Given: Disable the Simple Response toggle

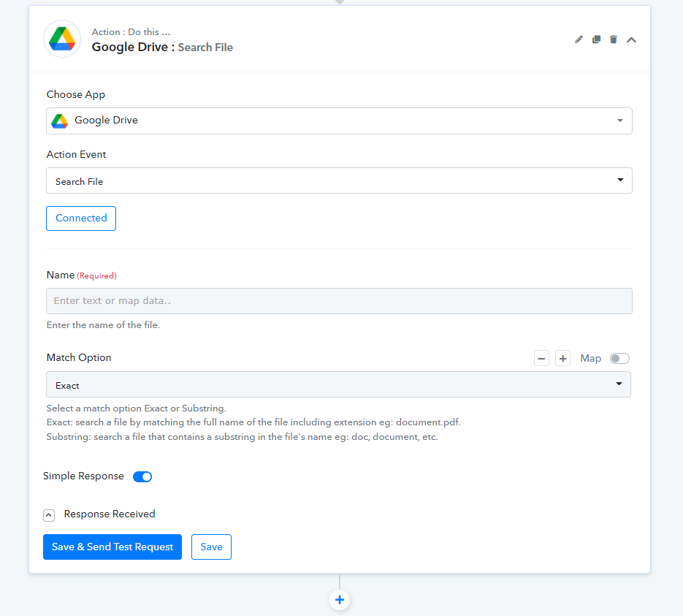Looking at the screenshot, I should click(142, 476).
